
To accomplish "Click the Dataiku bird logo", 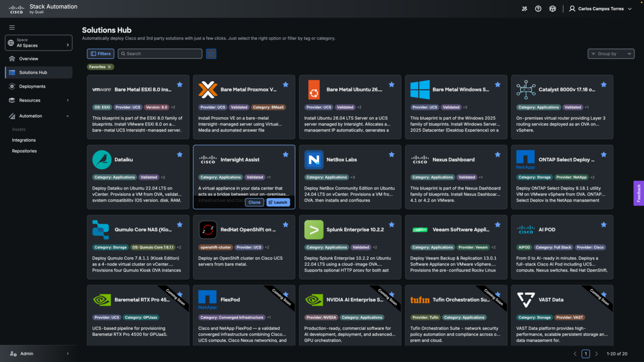I will (102, 160).
